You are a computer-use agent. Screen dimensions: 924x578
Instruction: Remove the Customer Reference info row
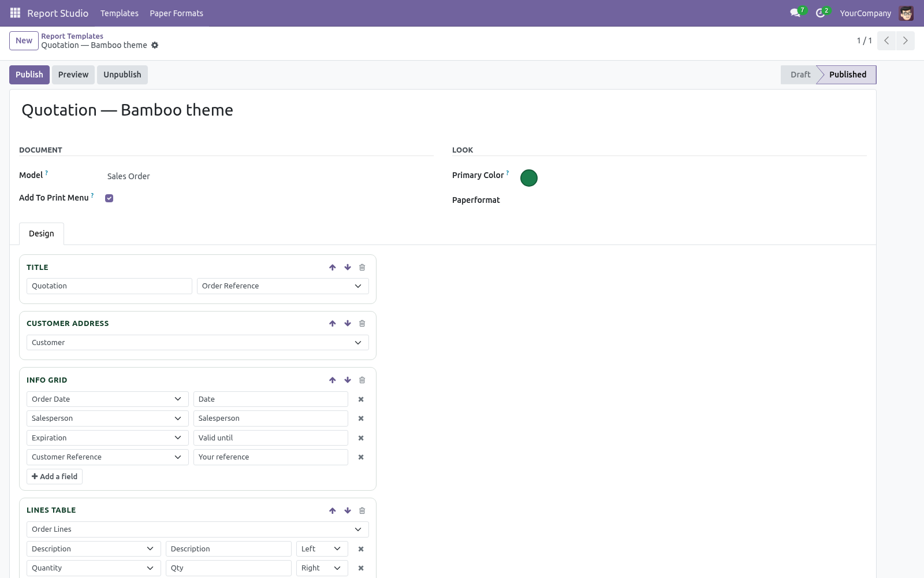tap(361, 457)
